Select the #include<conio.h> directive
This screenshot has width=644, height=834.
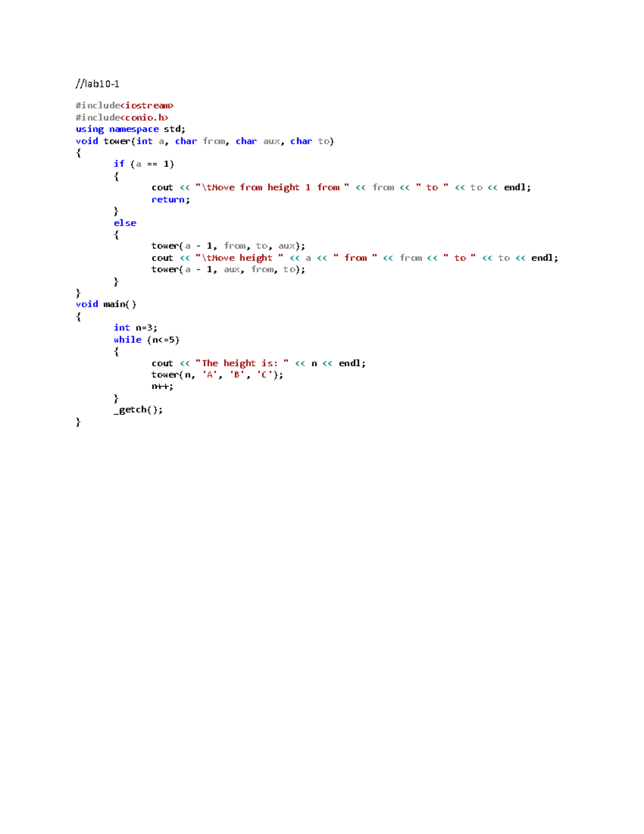pos(122,117)
